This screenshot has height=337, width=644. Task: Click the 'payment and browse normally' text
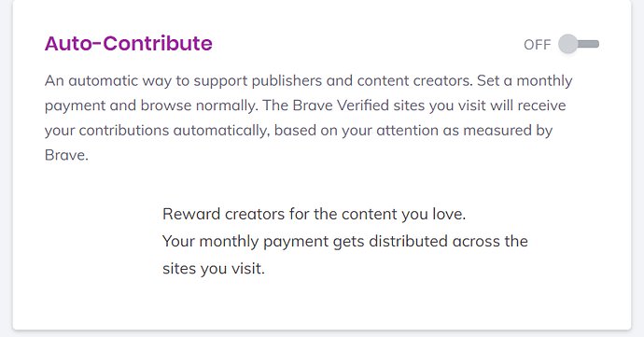point(151,105)
